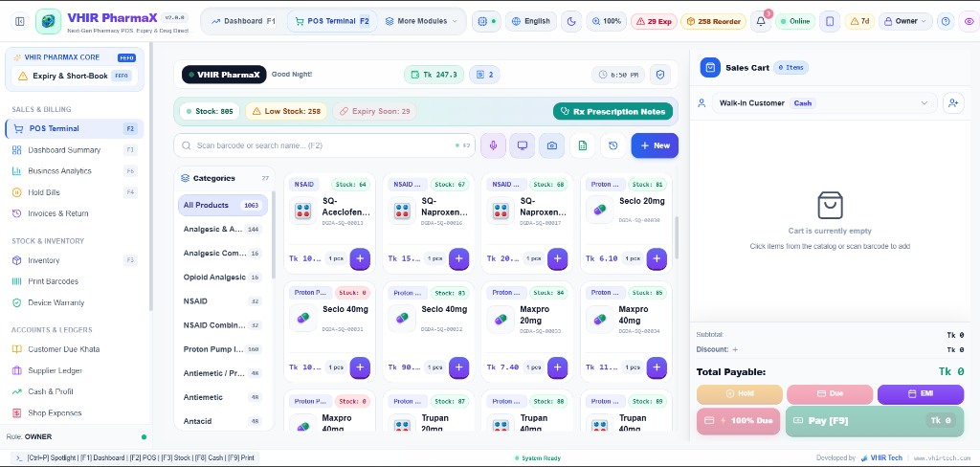Click the Hold button in cart
Viewport: 980px width, 467px height.
(740, 394)
